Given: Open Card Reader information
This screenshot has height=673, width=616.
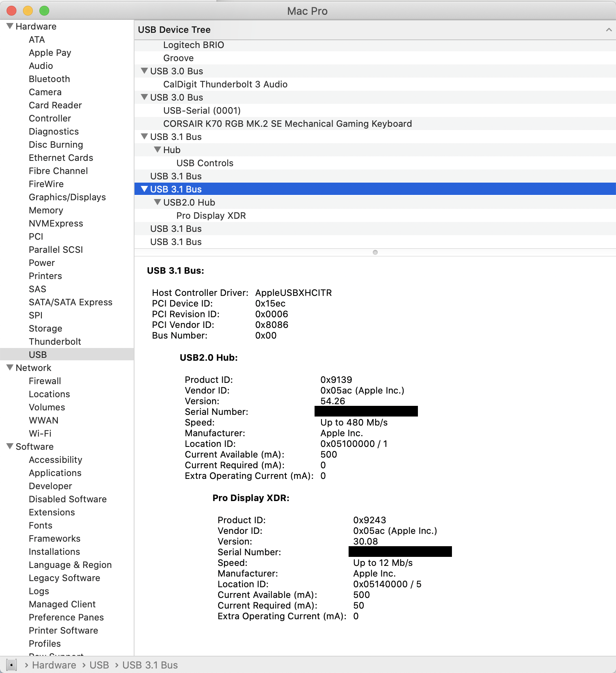Looking at the screenshot, I should pyautogui.click(x=55, y=105).
